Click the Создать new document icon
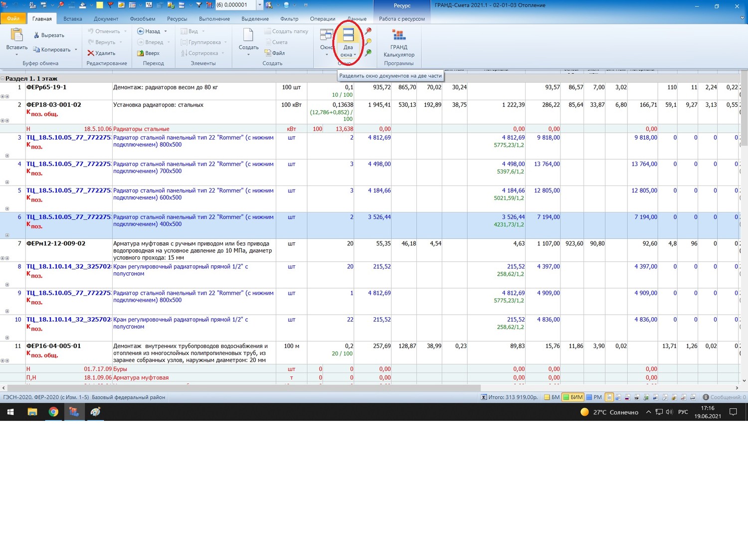The width and height of the screenshot is (748, 560). point(248,35)
